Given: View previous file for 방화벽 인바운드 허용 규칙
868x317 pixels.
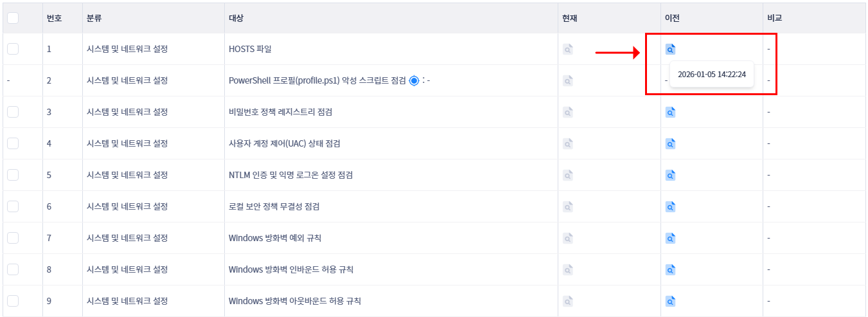Looking at the screenshot, I should [670, 269].
